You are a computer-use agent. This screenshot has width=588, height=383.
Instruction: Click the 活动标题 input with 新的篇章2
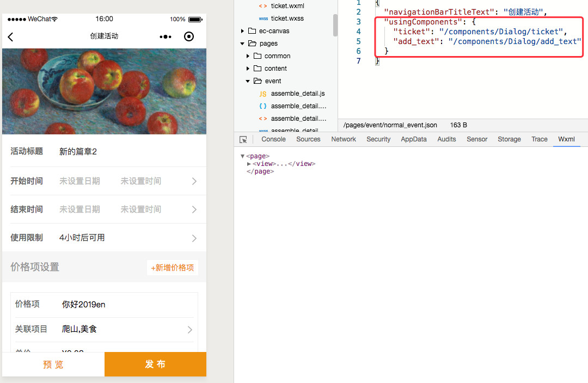pyautogui.click(x=78, y=151)
